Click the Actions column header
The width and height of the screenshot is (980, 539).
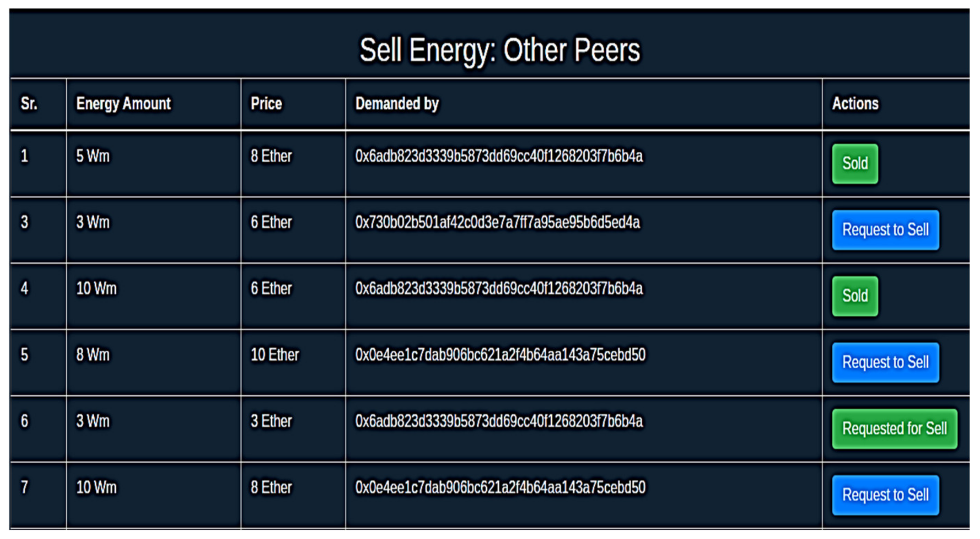pyautogui.click(x=855, y=103)
